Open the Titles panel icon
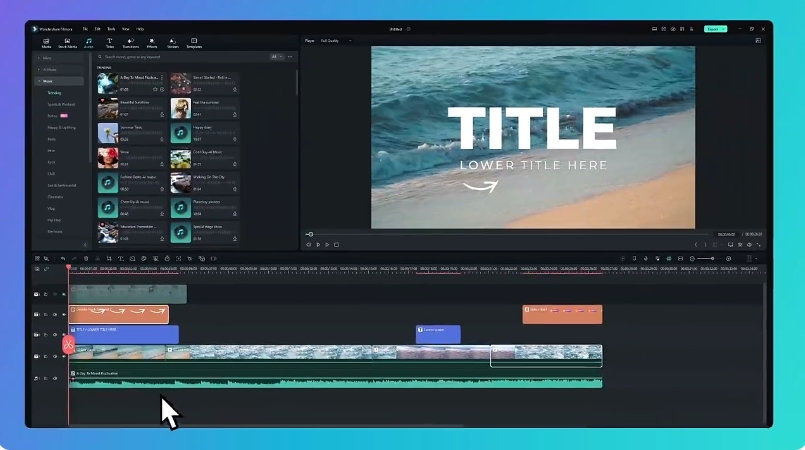805x450 pixels. 110,43
